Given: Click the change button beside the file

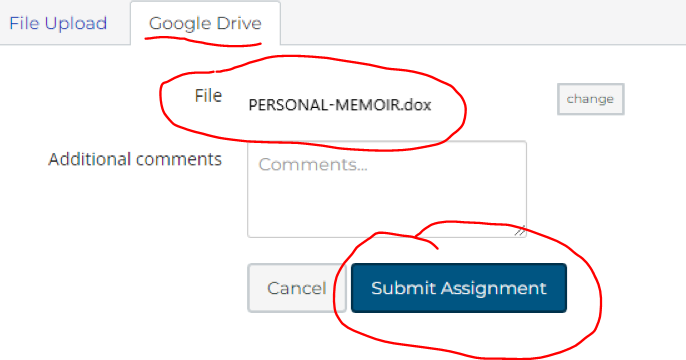Looking at the screenshot, I should [x=591, y=99].
